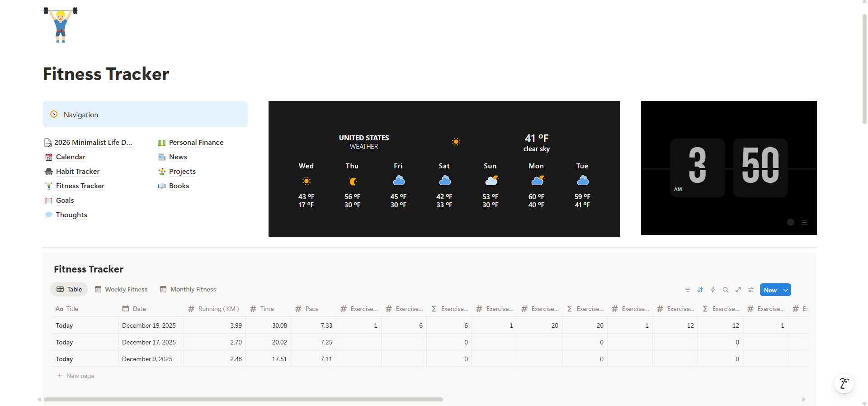868x406 pixels.
Task: Click the Today title in December 17 row
Action: (x=64, y=342)
